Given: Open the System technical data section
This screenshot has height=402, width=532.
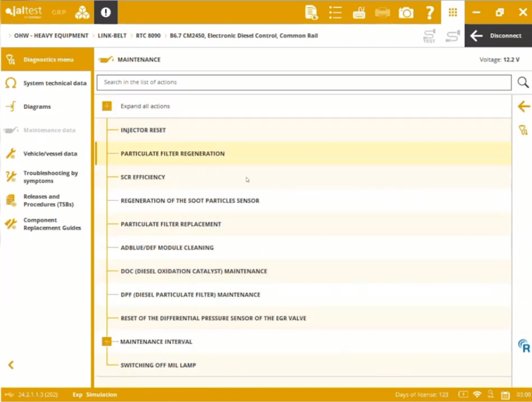Looking at the screenshot, I should (x=55, y=83).
